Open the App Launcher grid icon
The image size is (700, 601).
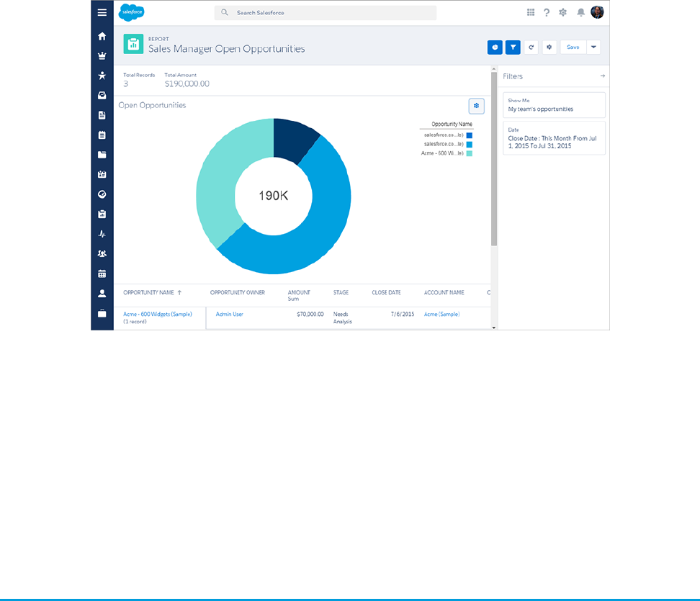pos(530,12)
